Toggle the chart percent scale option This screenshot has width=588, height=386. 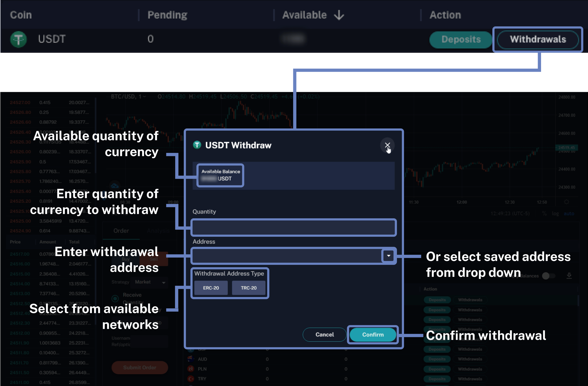(x=544, y=213)
